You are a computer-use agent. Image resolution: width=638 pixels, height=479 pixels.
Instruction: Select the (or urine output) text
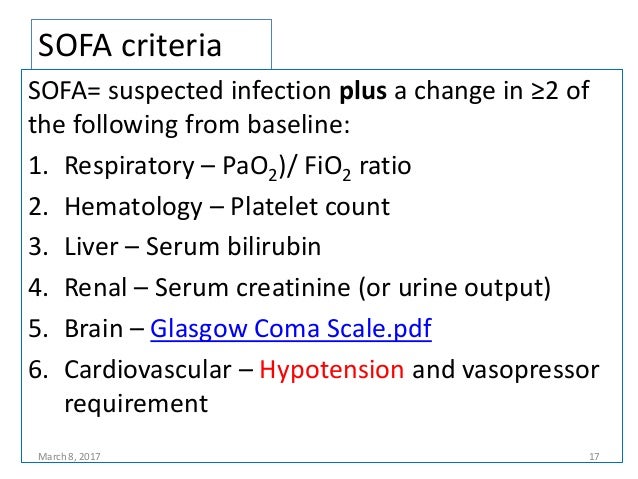point(454,289)
